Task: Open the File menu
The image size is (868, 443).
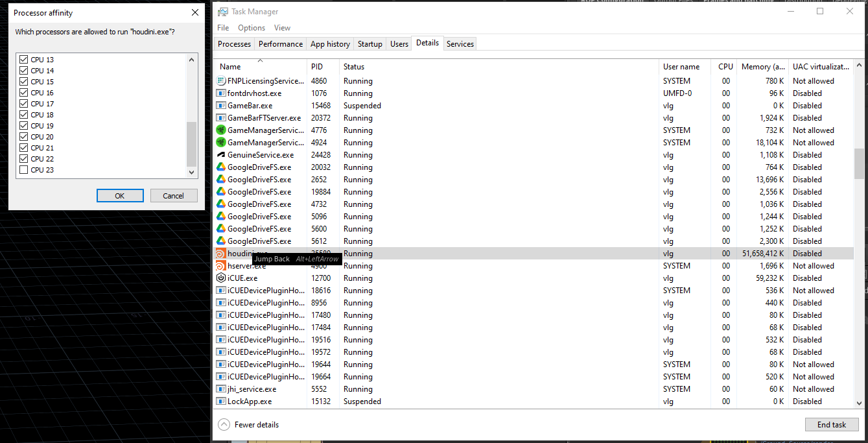Action: [223, 28]
